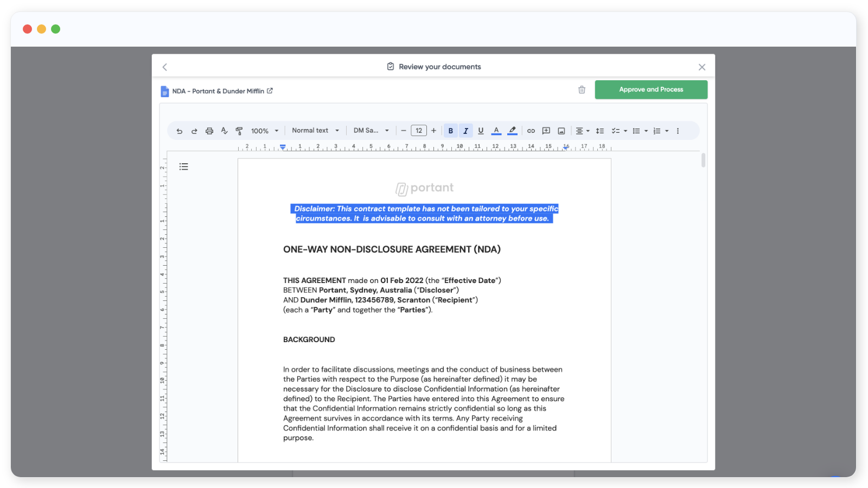
Task: Open line and paragraph spacing options
Action: [x=600, y=131]
